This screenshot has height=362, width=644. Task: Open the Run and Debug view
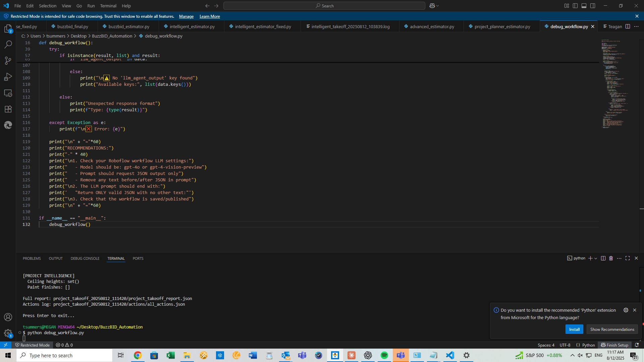(x=8, y=77)
